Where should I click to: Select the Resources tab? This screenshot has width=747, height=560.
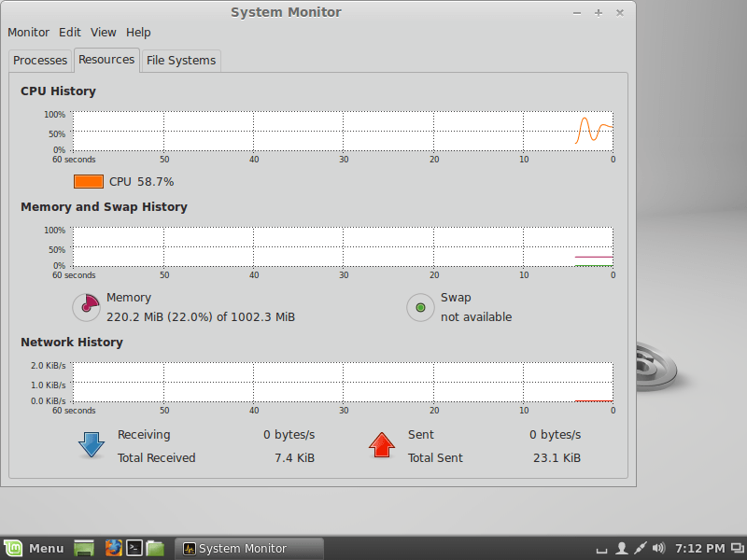coord(106,60)
